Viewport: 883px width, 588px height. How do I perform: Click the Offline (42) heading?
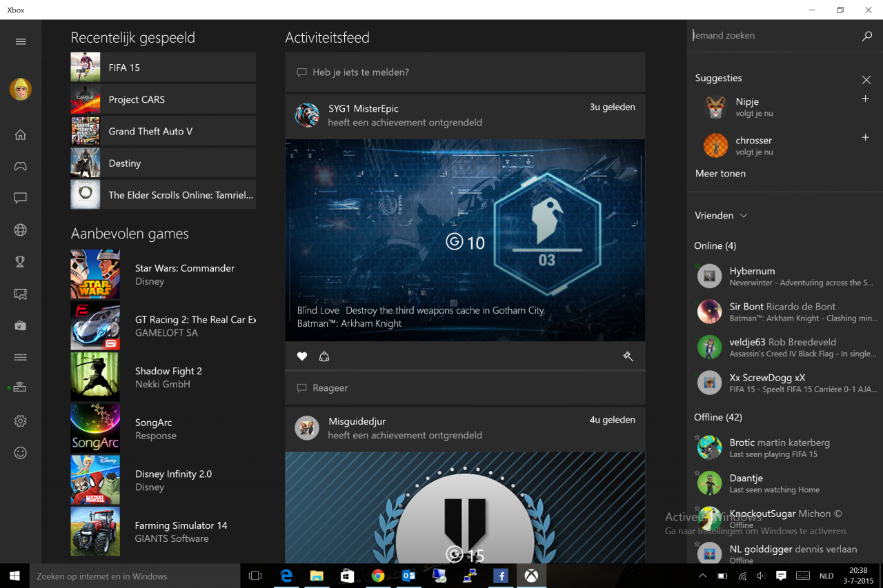[718, 417]
